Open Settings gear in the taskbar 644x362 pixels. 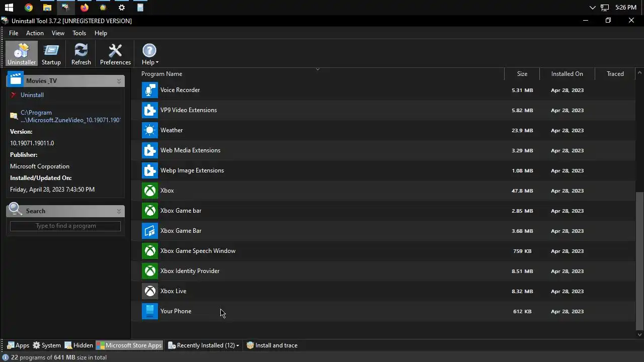click(122, 8)
